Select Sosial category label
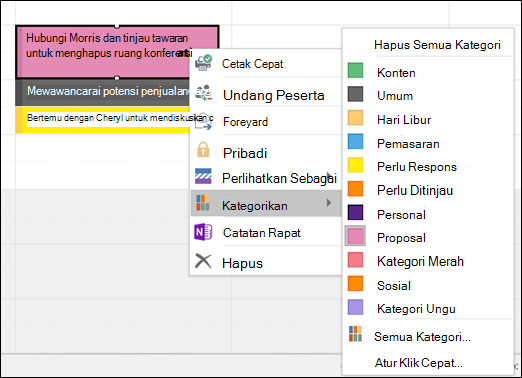The height and width of the screenshot is (378, 522). click(394, 286)
